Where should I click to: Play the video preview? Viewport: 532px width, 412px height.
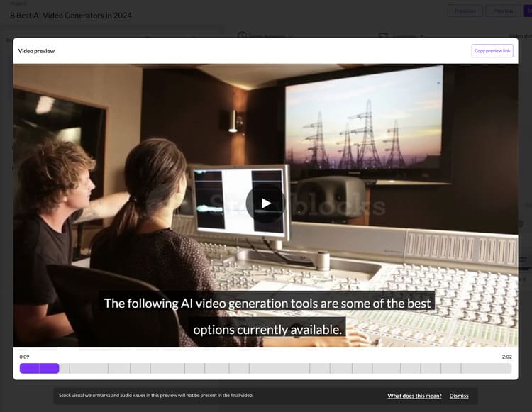(266, 204)
